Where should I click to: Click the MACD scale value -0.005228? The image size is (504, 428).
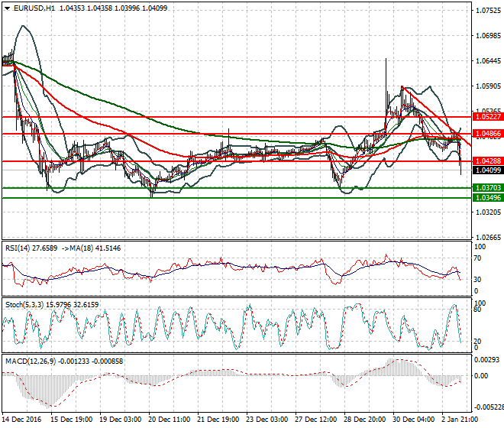tap(489, 407)
